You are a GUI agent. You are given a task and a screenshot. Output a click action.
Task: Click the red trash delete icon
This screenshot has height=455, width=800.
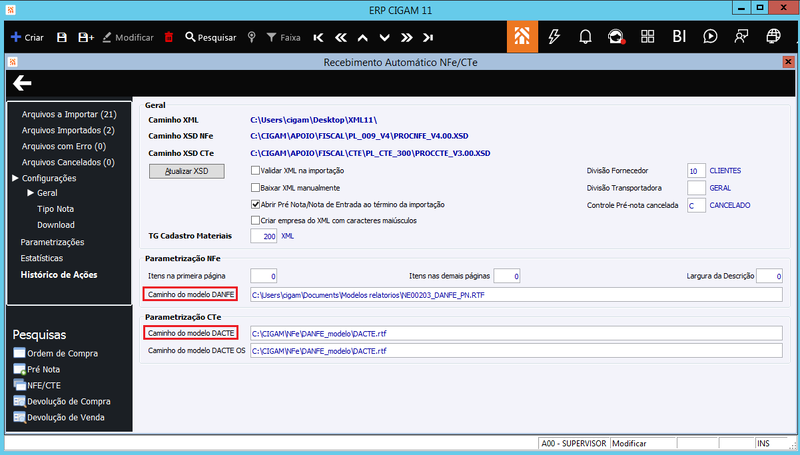click(169, 37)
